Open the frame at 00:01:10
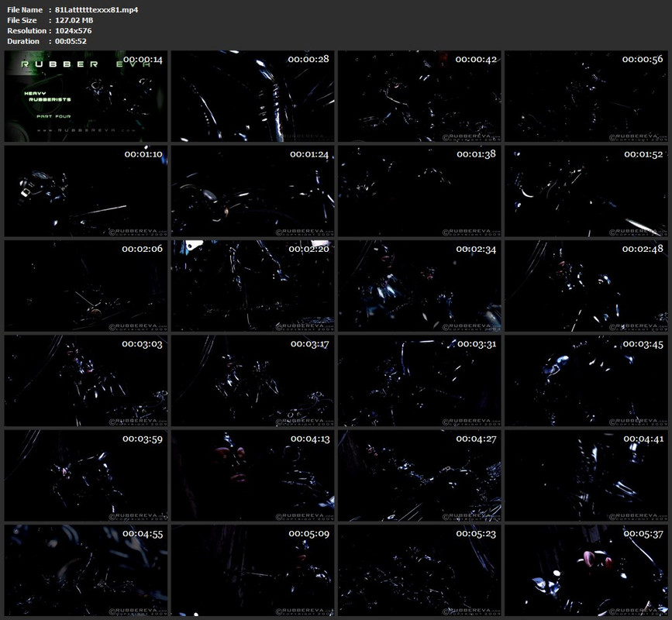 coord(86,191)
